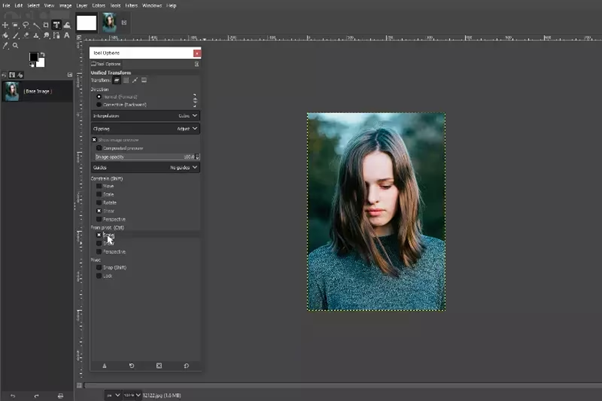Click the undo arrow in history panel

pyautogui.click(x=13, y=396)
